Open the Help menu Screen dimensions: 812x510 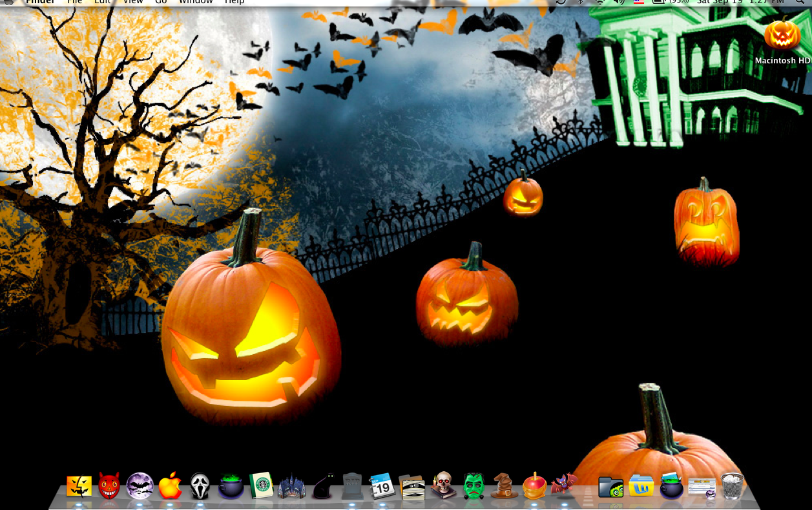[x=234, y=2]
